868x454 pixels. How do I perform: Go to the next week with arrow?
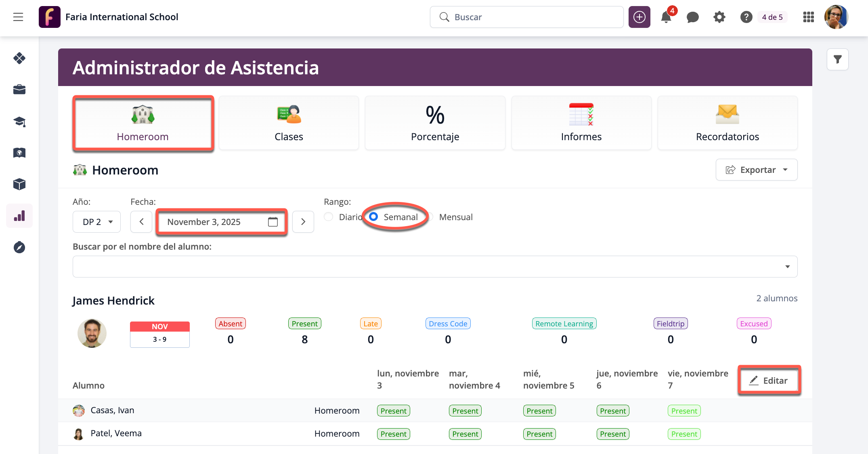point(303,222)
